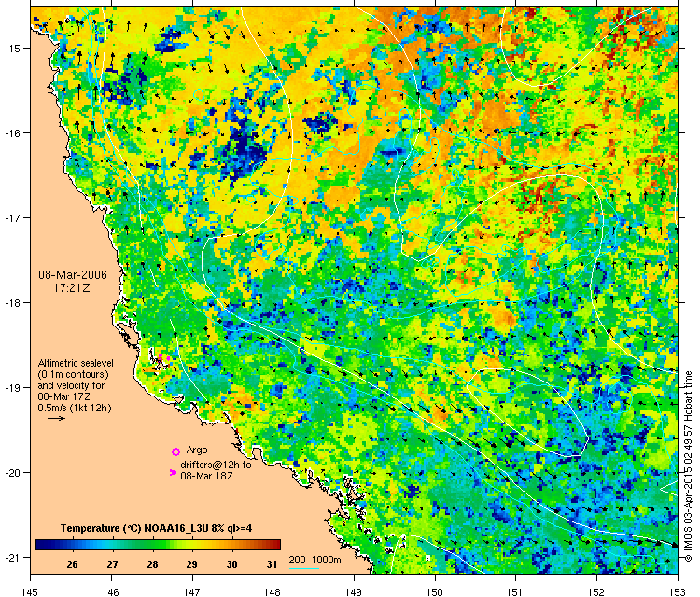The height and width of the screenshot is (597, 700).
Task: Click the Temperature NOAA16_L3U title
Action: [156, 528]
